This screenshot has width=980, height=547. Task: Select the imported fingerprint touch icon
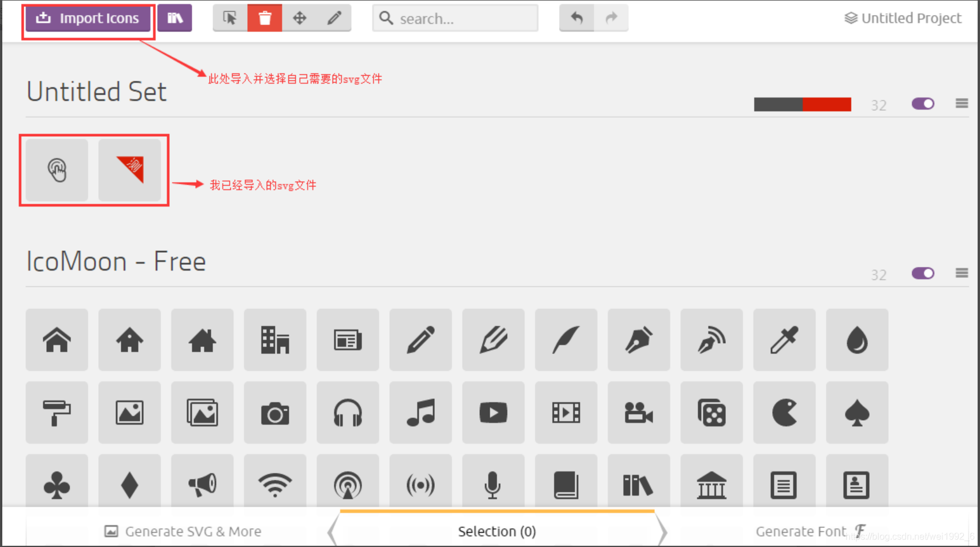tap(57, 170)
